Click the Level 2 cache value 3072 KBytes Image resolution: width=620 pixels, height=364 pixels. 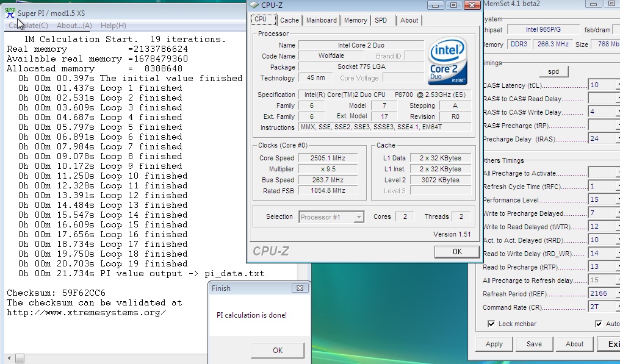(441, 180)
